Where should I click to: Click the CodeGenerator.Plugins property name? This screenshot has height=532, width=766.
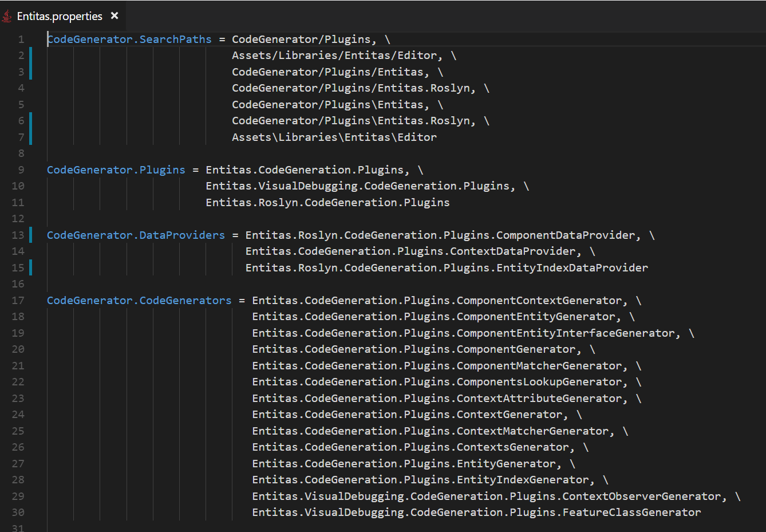tap(116, 170)
